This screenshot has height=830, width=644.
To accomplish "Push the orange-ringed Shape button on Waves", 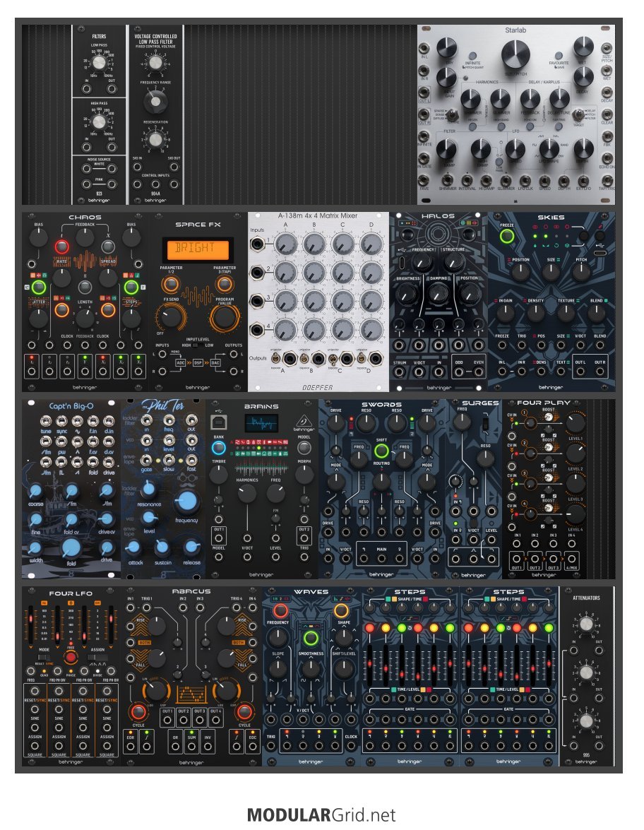I will tap(341, 610).
